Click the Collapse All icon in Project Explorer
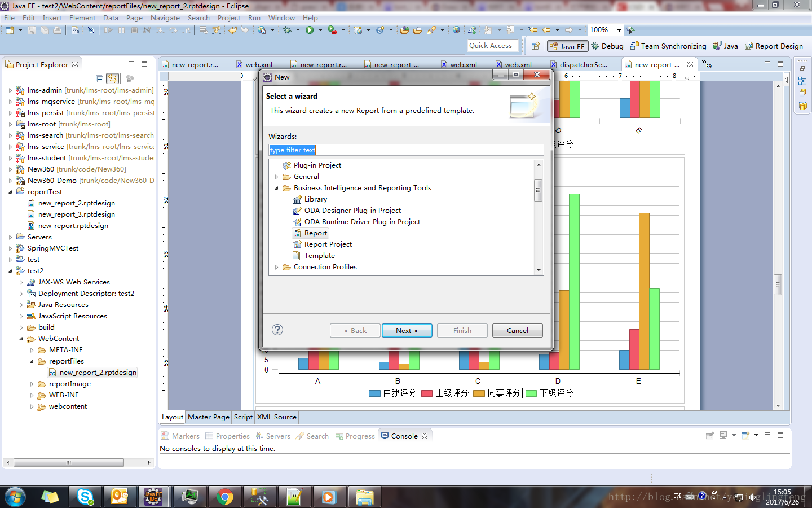 coord(99,78)
